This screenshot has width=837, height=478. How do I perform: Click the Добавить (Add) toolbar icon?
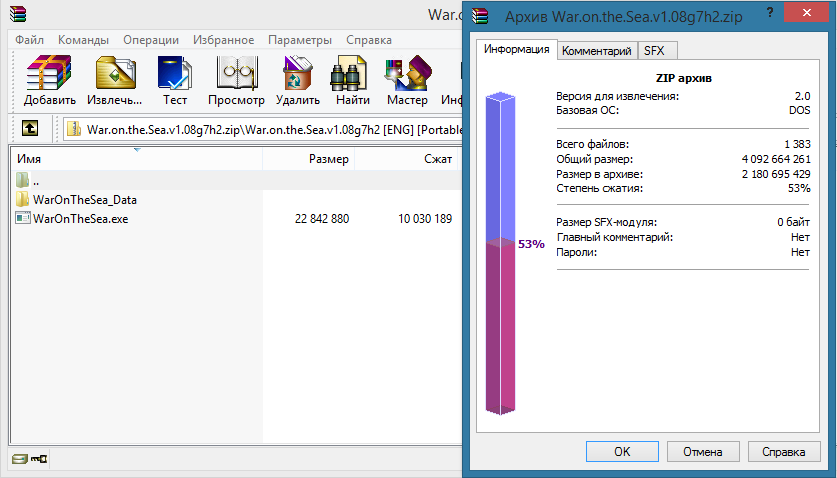[x=49, y=73]
